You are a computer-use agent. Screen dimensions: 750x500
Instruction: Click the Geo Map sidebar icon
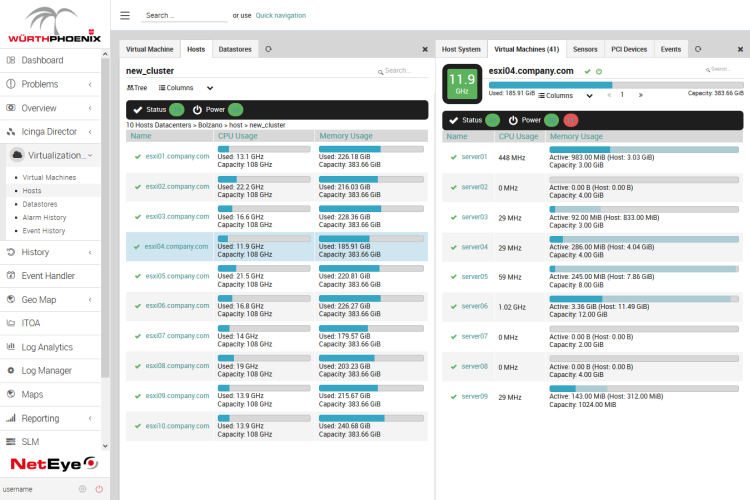[11, 299]
